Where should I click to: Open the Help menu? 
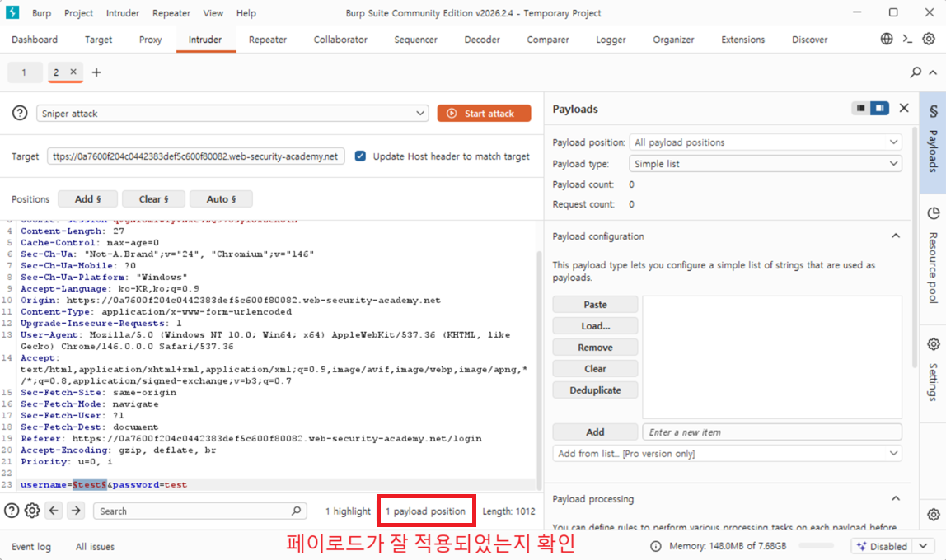246,12
